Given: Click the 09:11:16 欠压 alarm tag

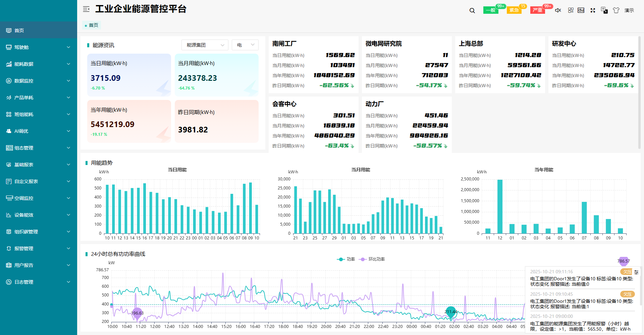Looking at the screenshot, I should 626,272.
